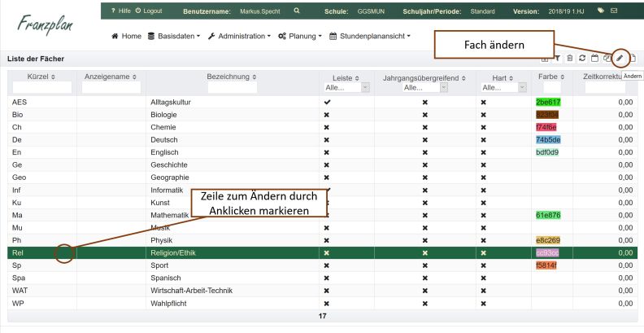This screenshot has width=644, height=333.
Task: Toggle Jahrgangsübergreifend value for Chemie row
Action: click(x=424, y=127)
